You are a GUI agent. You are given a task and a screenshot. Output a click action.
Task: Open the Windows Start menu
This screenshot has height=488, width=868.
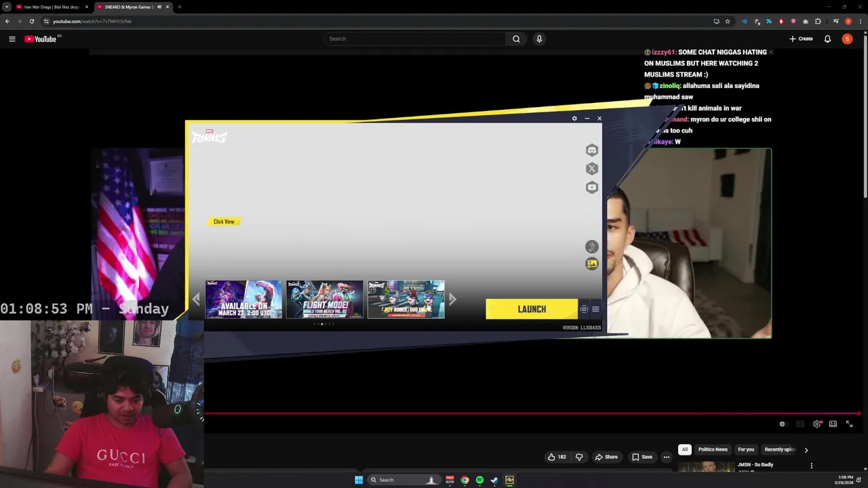[x=359, y=480]
